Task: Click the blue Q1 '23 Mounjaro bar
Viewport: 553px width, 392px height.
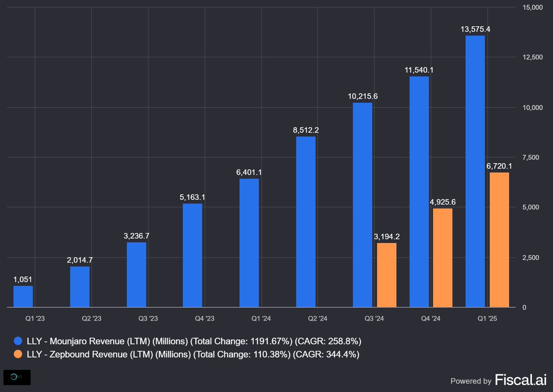Action: (x=23, y=297)
